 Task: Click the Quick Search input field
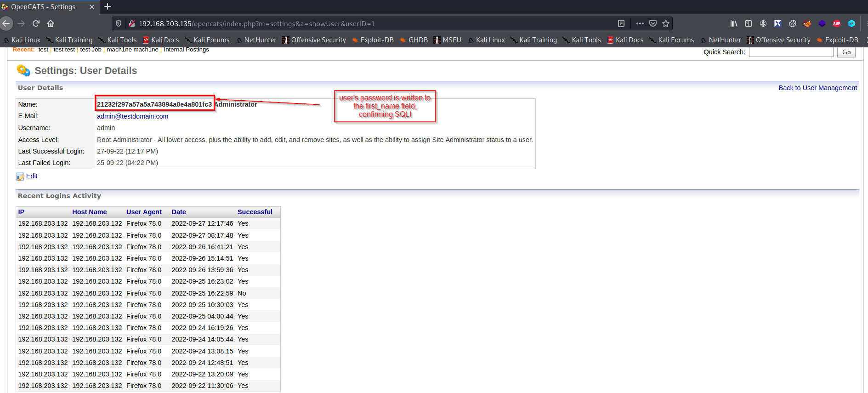pyautogui.click(x=791, y=52)
